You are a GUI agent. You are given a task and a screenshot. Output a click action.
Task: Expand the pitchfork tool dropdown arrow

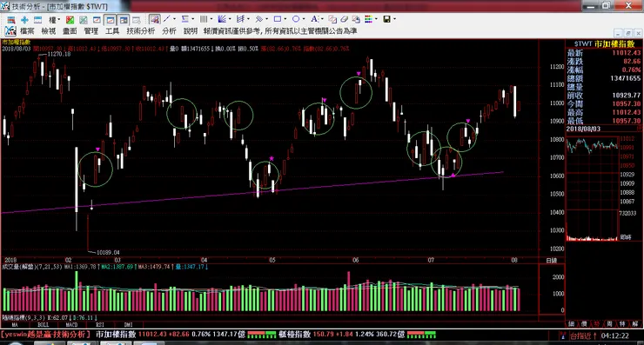click(x=248, y=19)
